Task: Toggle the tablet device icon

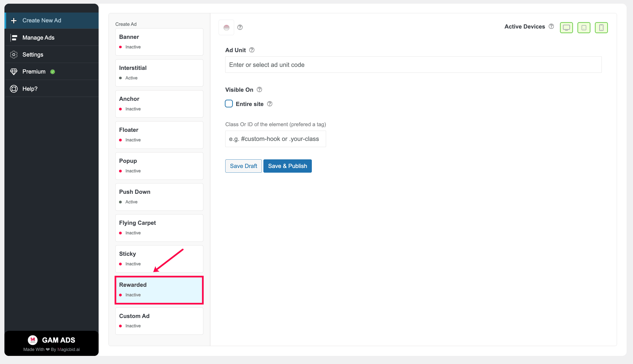Action: pyautogui.click(x=584, y=28)
